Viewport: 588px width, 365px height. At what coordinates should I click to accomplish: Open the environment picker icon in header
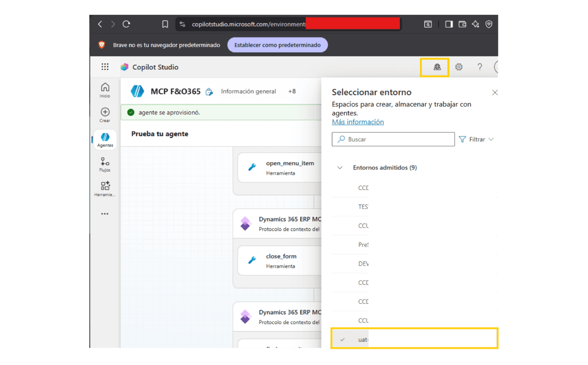click(x=437, y=67)
